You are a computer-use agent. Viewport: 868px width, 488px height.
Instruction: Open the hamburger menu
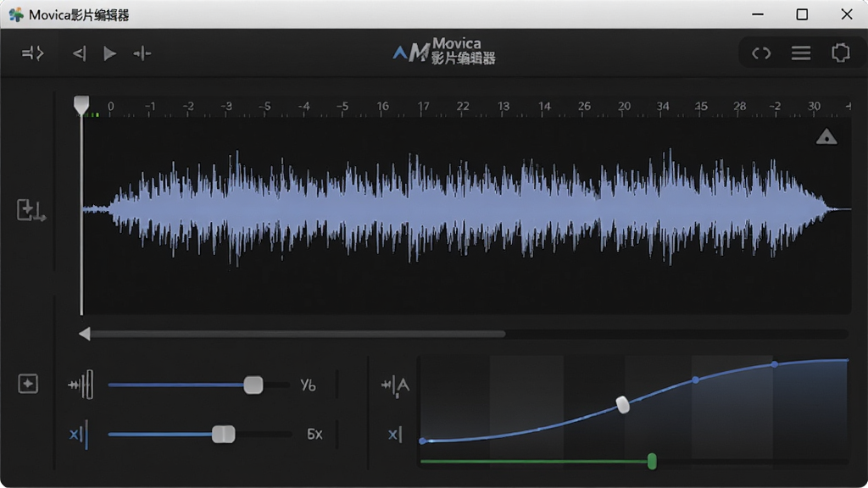pos(801,53)
